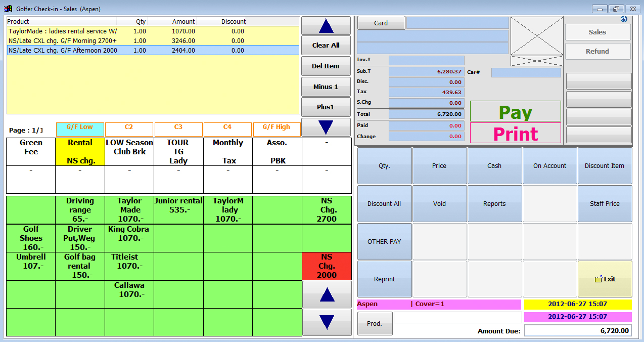The image size is (644, 342).
Task: Click the Amount Due input field
Action: click(x=578, y=331)
